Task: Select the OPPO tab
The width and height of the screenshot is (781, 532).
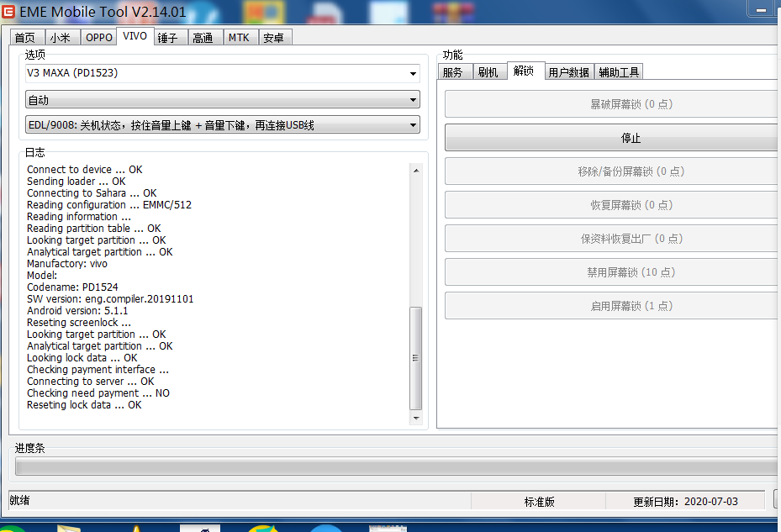Action: (x=98, y=37)
